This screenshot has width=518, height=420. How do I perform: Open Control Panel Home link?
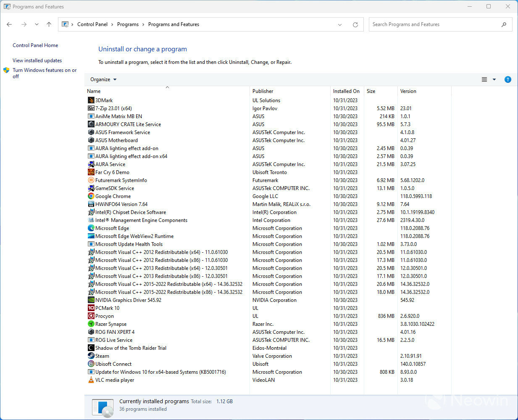point(35,45)
